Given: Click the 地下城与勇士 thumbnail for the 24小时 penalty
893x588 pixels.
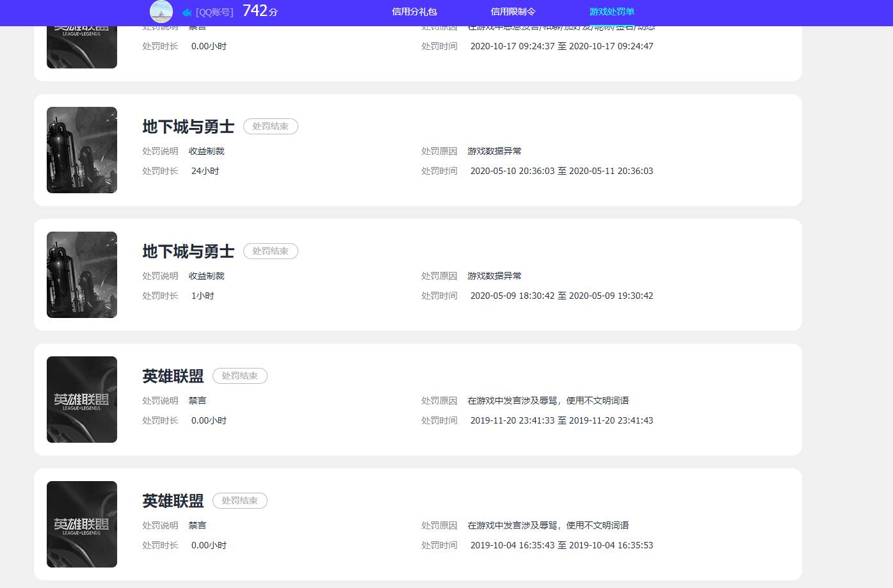Looking at the screenshot, I should click(x=82, y=150).
